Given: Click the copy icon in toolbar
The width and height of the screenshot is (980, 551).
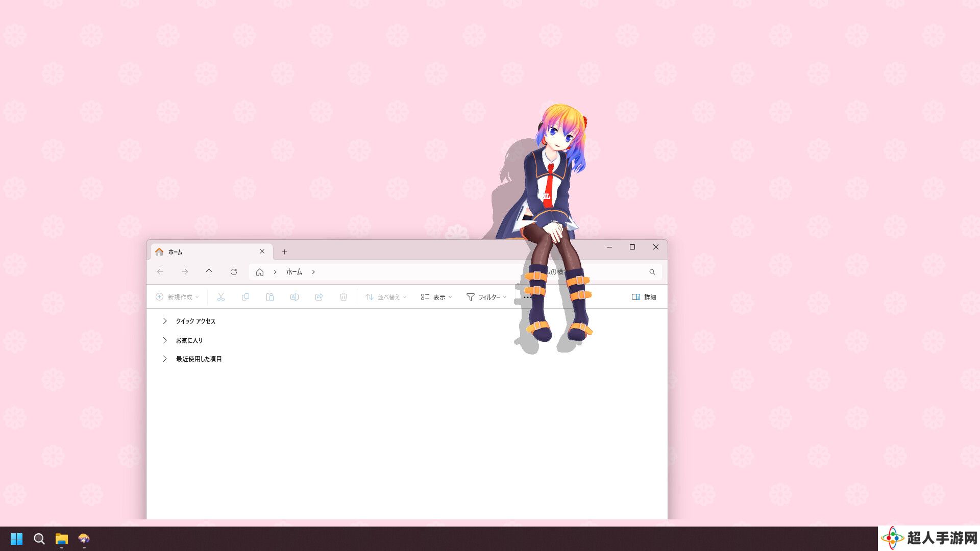Looking at the screenshot, I should pos(246,297).
